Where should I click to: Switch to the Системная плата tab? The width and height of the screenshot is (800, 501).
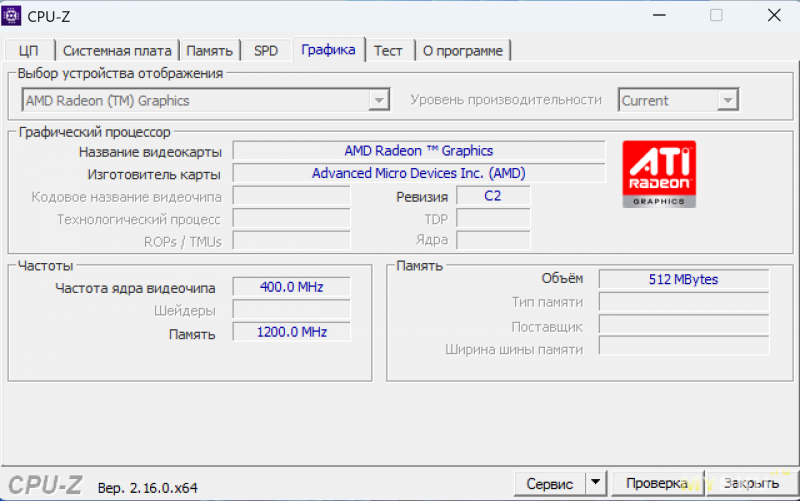[x=117, y=50]
